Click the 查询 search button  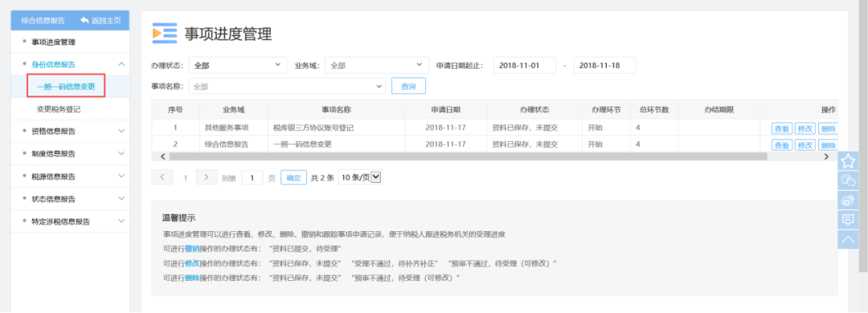pyautogui.click(x=408, y=86)
